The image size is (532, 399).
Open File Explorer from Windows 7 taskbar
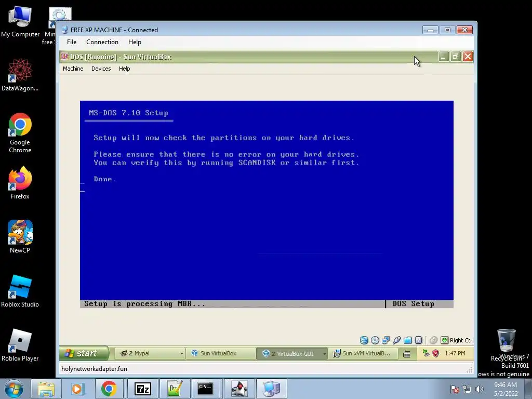point(46,389)
